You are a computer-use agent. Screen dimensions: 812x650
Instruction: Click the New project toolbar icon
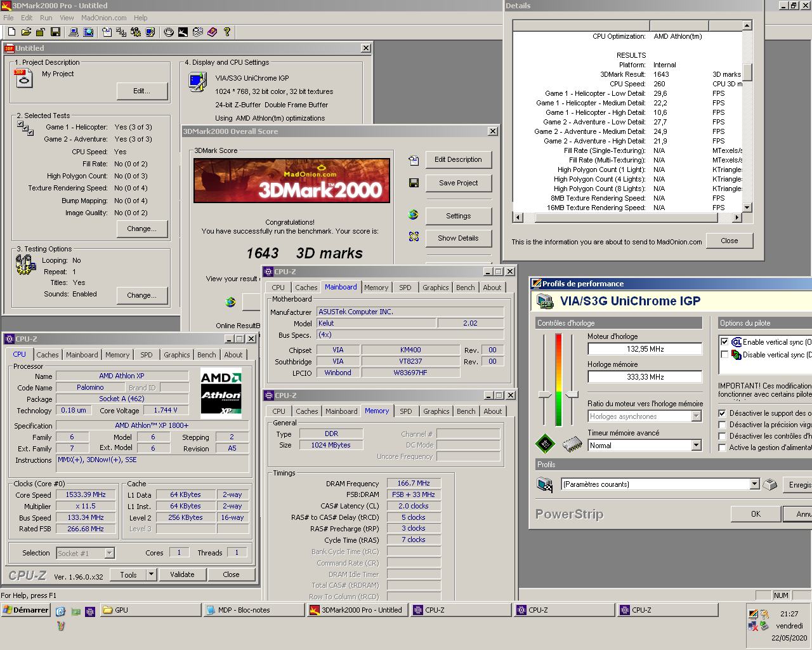[11, 32]
